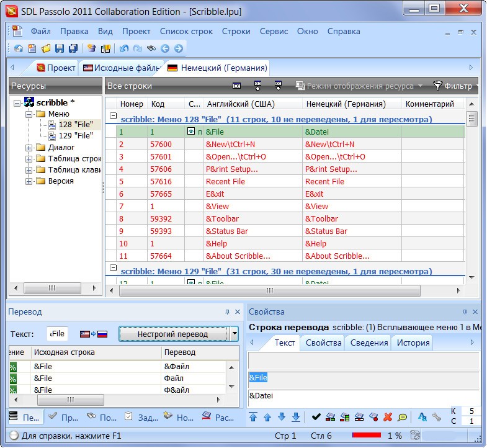The height and width of the screenshot is (448, 487).
Task: Click the single-diskette save icon
Action: click(60, 48)
